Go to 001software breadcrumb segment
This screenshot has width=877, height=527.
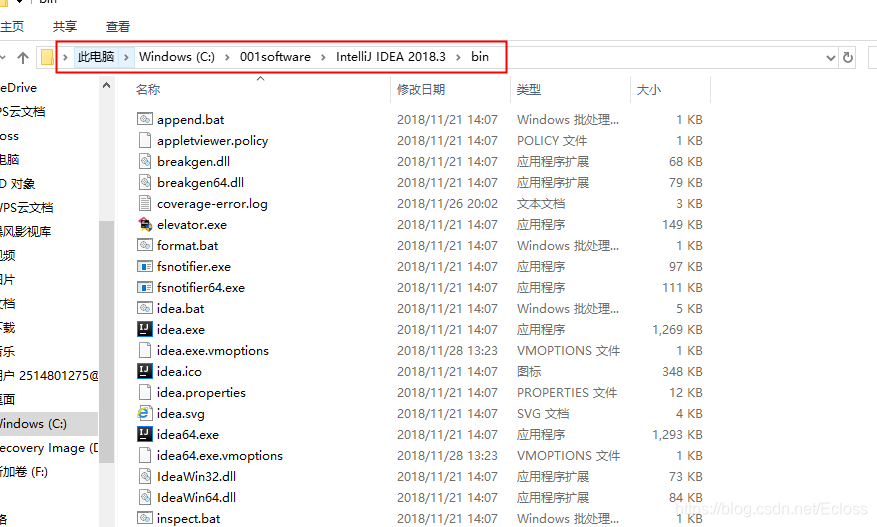click(275, 57)
